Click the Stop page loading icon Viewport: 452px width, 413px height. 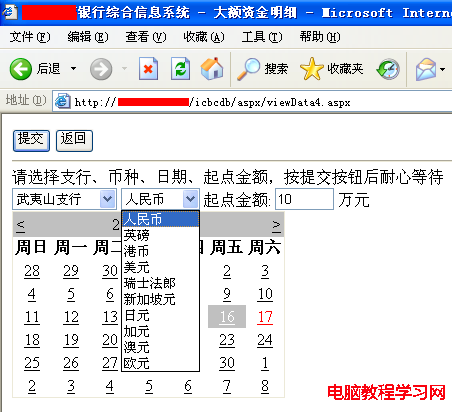tap(148, 69)
